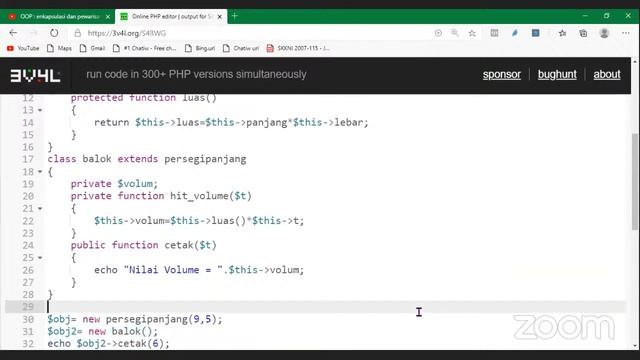Click the scrollbar up arrow
This screenshot has height=360, width=640.
point(635,61)
